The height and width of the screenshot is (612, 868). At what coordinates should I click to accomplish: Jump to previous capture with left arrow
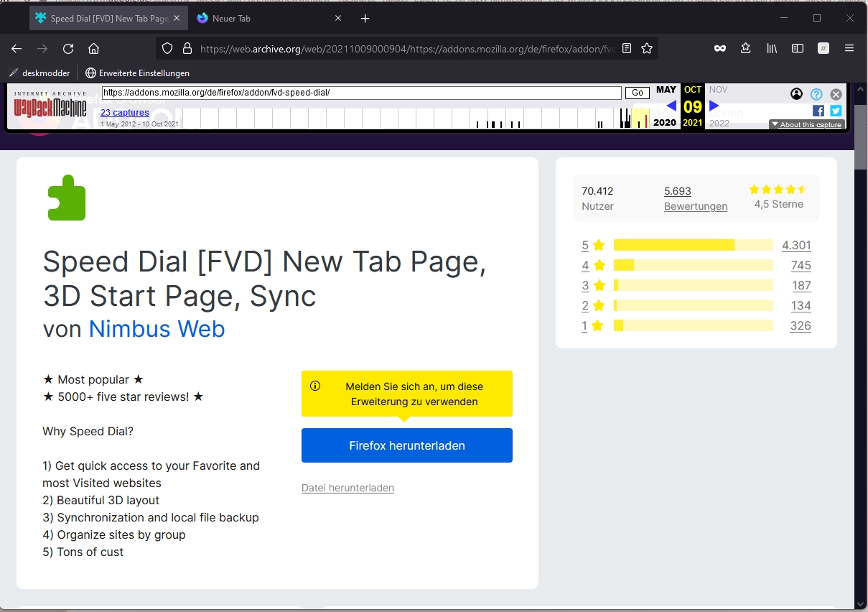coord(671,106)
